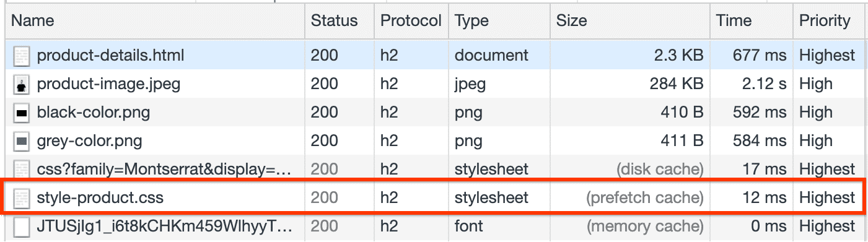Click the product-details.html file icon
Screen dimensions: 868x242
click(22, 55)
